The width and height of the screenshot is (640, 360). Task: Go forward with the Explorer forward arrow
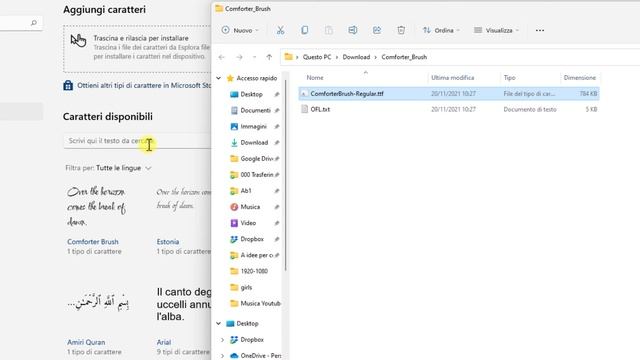point(239,57)
